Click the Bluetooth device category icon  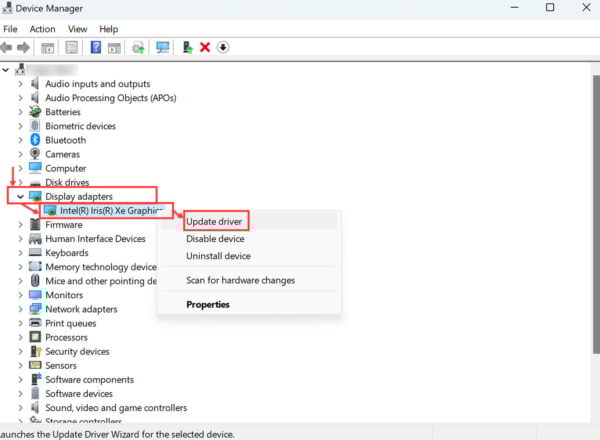point(35,140)
